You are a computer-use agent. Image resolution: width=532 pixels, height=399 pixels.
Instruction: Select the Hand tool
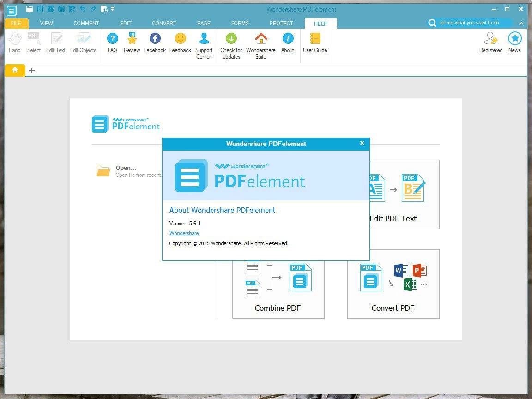(x=15, y=43)
